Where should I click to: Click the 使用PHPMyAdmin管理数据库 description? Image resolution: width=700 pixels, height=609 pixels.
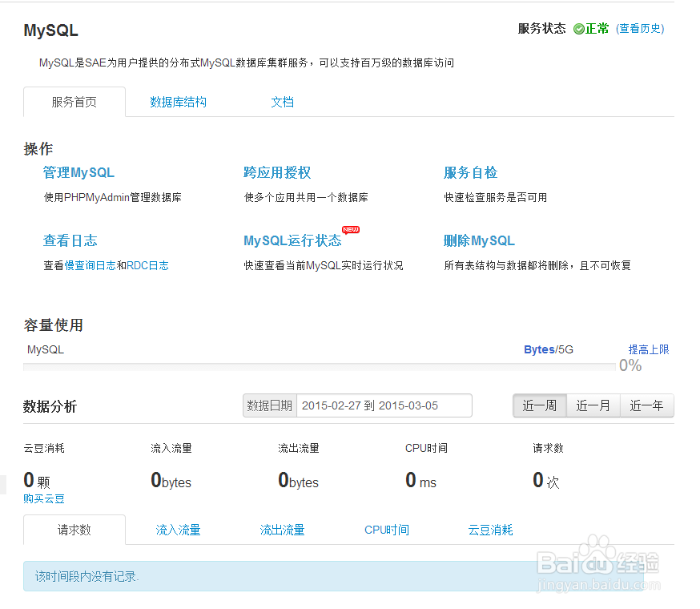112,197
